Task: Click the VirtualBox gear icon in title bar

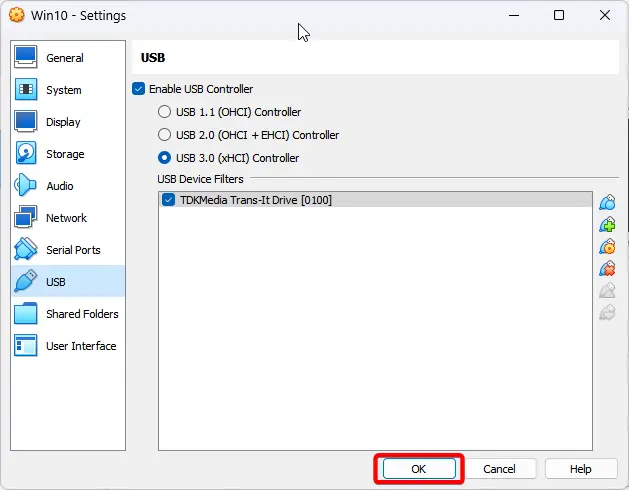Action: point(16,15)
